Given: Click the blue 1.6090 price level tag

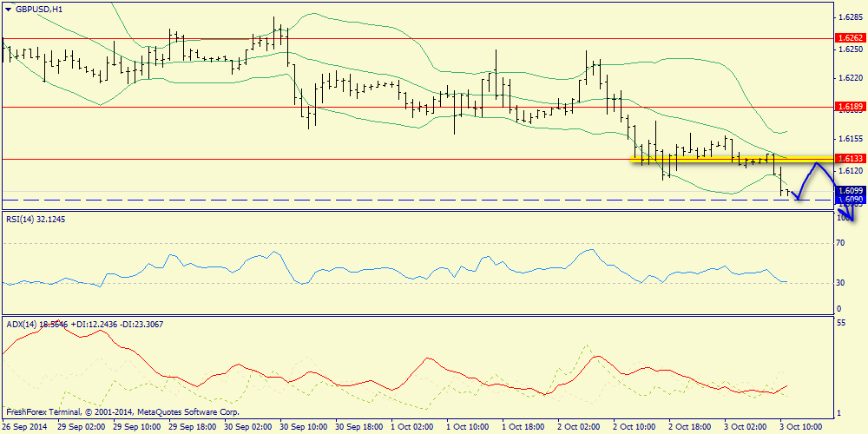Looking at the screenshot, I should coord(849,200).
